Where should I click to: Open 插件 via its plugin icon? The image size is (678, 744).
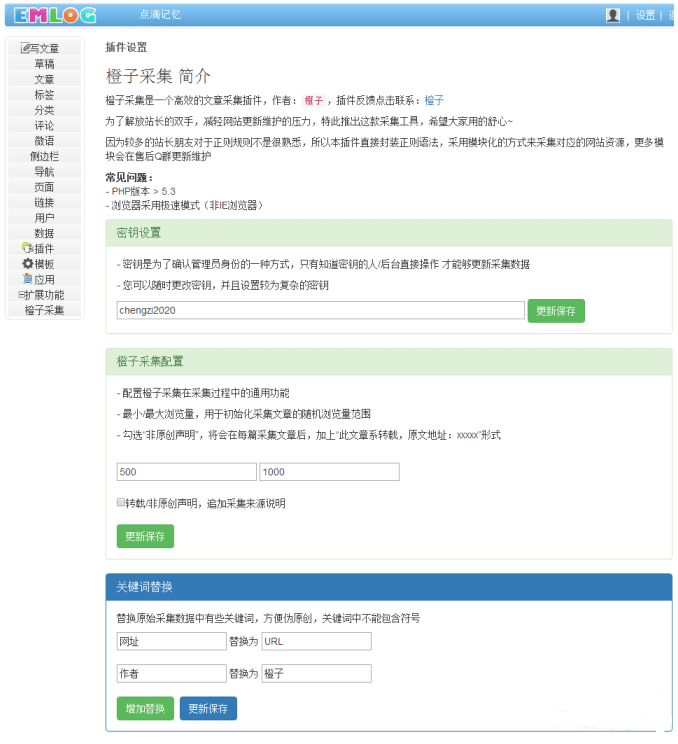pyautogui.click(x=27, y=248)
